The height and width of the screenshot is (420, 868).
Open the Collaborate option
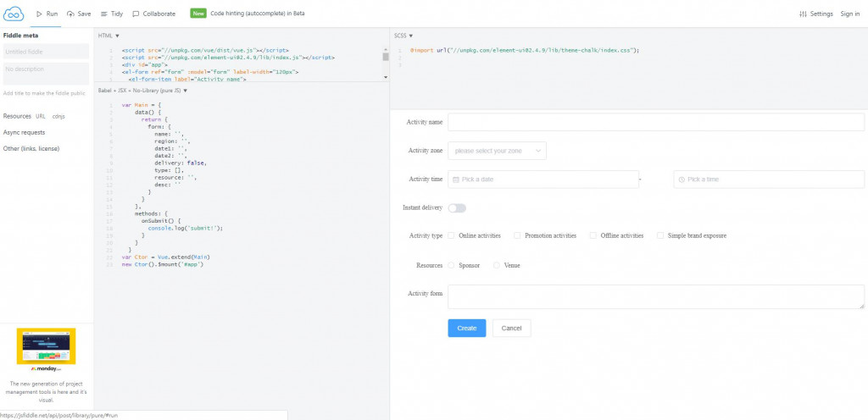(x=154, y=14)
